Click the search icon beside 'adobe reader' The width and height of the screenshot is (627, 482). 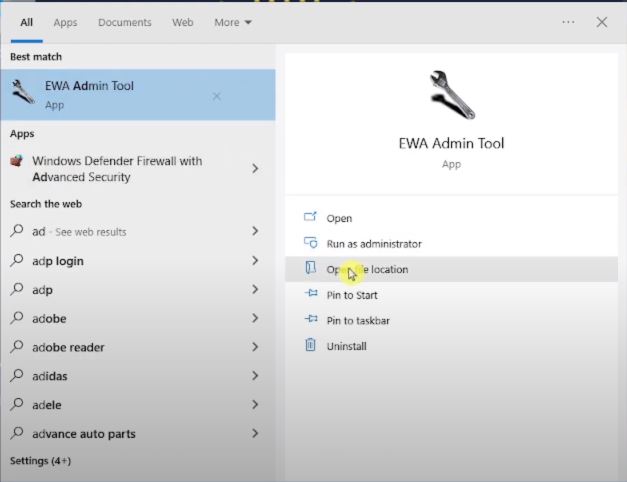click(x=17, y=346)
